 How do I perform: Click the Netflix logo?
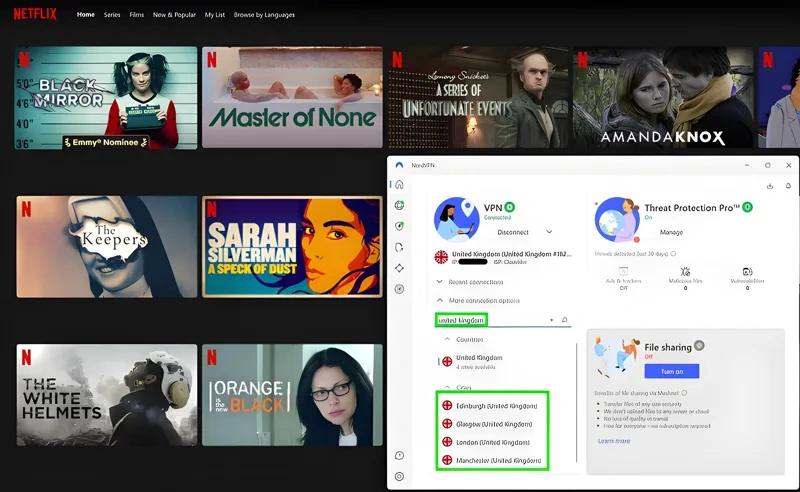coord(35,14)
